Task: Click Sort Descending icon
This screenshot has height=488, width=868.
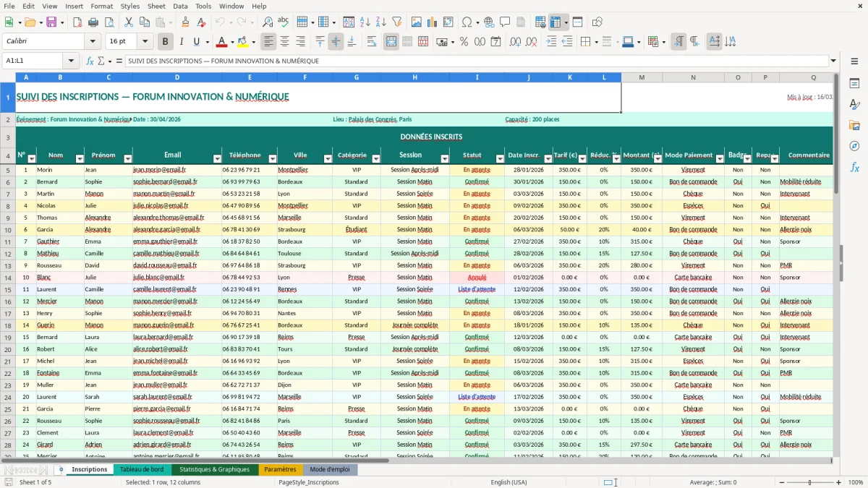Action: [x=380, y=22]
